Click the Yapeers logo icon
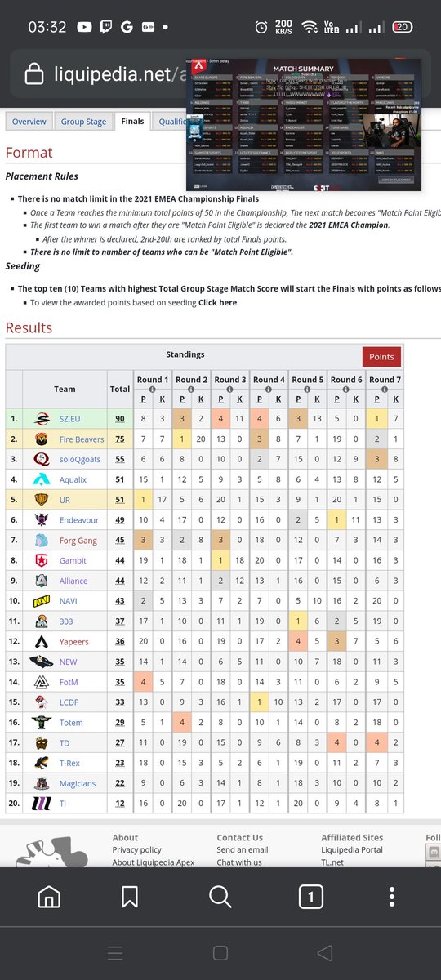 [x=42, y=641]
